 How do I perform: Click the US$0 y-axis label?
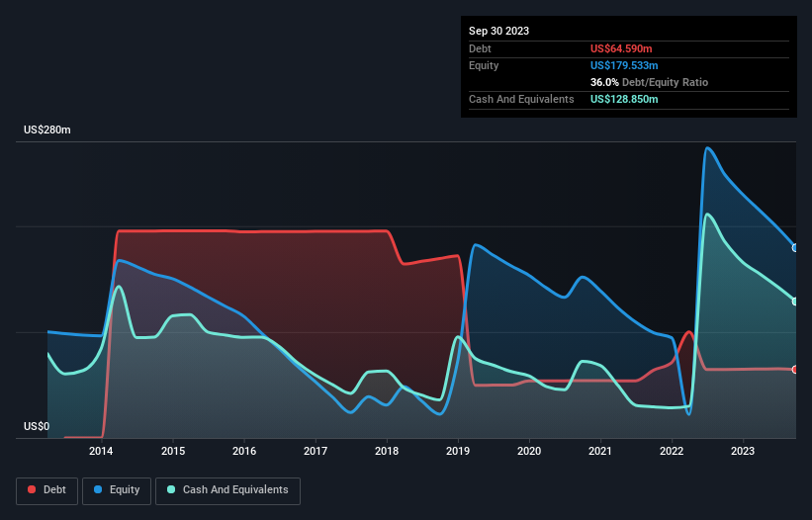pyautogui.click(x=37, y=426)
